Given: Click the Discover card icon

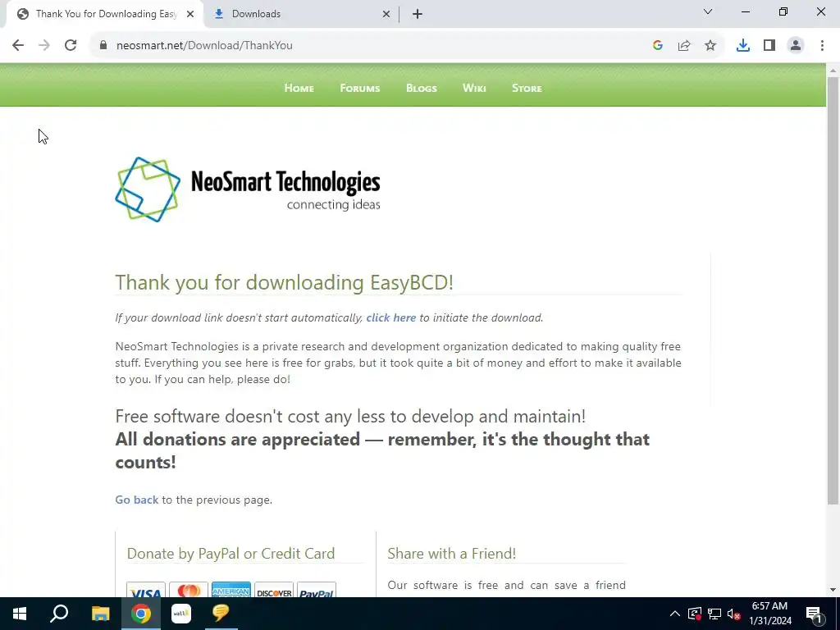Looking at the screenshot, I should tap(274, 591).
